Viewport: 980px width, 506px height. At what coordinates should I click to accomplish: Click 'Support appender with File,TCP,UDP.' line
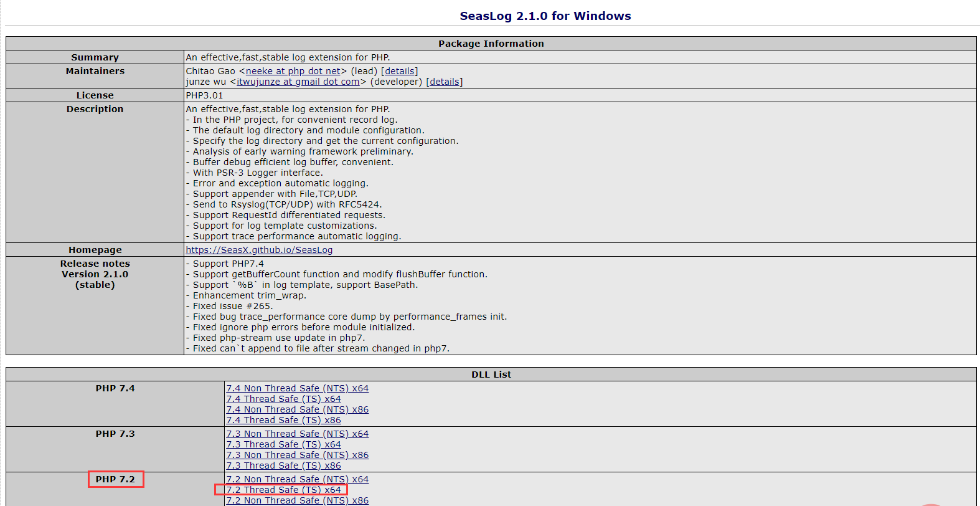coord(271,194)
